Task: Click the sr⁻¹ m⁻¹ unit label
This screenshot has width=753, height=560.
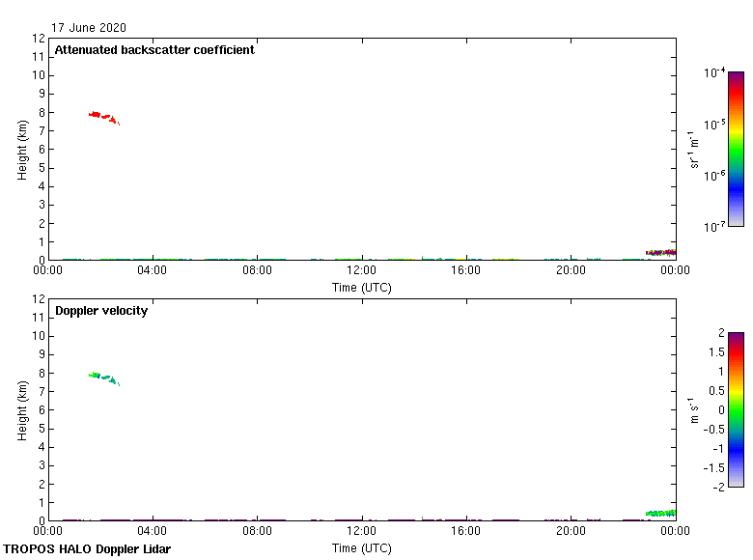Action: 694,150
